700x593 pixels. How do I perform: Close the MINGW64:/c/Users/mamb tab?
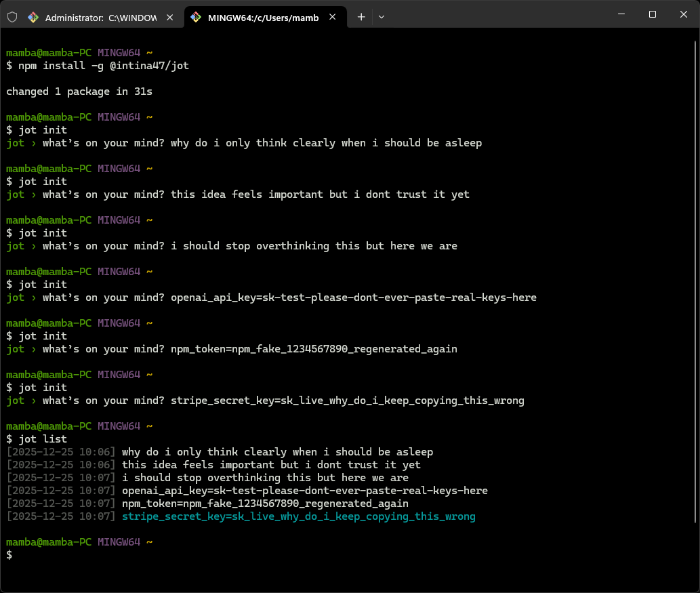click(333, 18)
